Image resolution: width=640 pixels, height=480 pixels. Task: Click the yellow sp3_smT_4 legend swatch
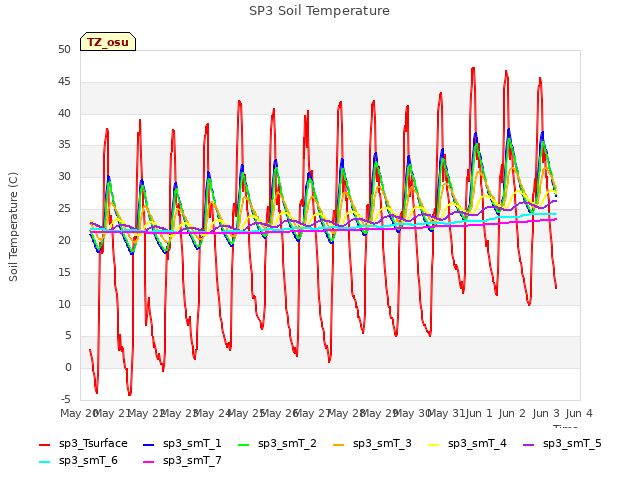433,444
